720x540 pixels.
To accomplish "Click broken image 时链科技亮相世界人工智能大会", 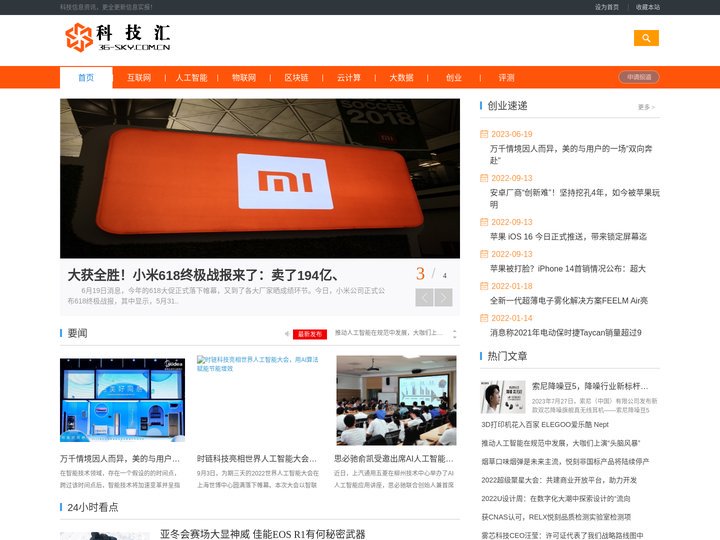I will [x=258, y=364].
